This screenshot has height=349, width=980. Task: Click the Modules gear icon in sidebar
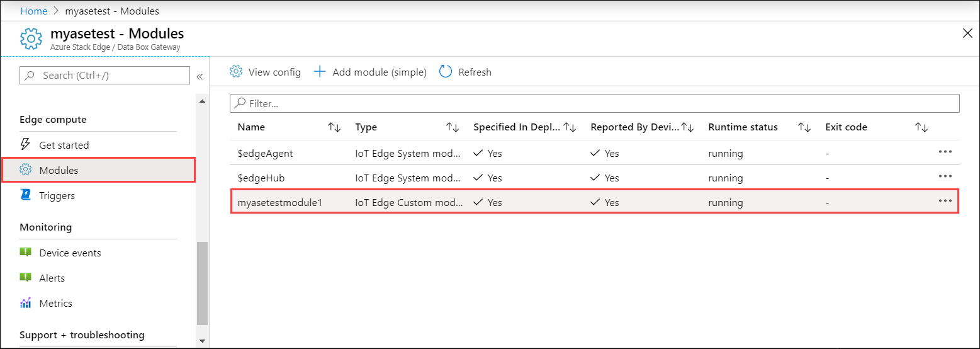click(26, 170)
